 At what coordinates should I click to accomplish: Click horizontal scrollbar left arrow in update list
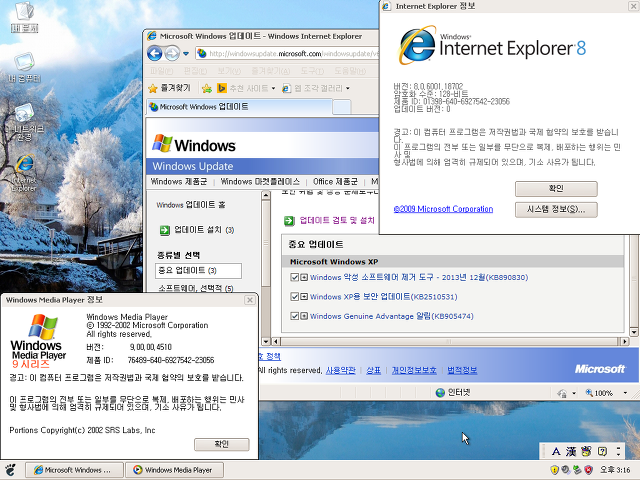[276, 341]
